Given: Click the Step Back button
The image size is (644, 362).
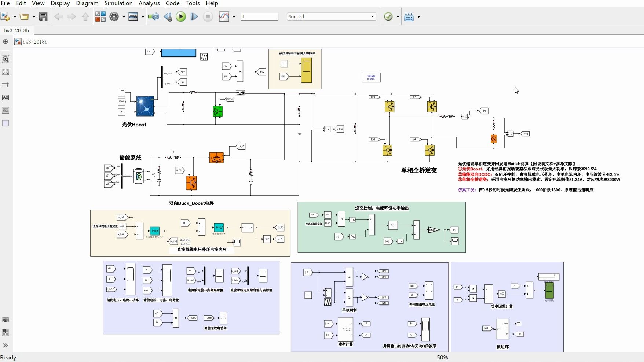Looking at the screenshot, I should coord(168,16).
